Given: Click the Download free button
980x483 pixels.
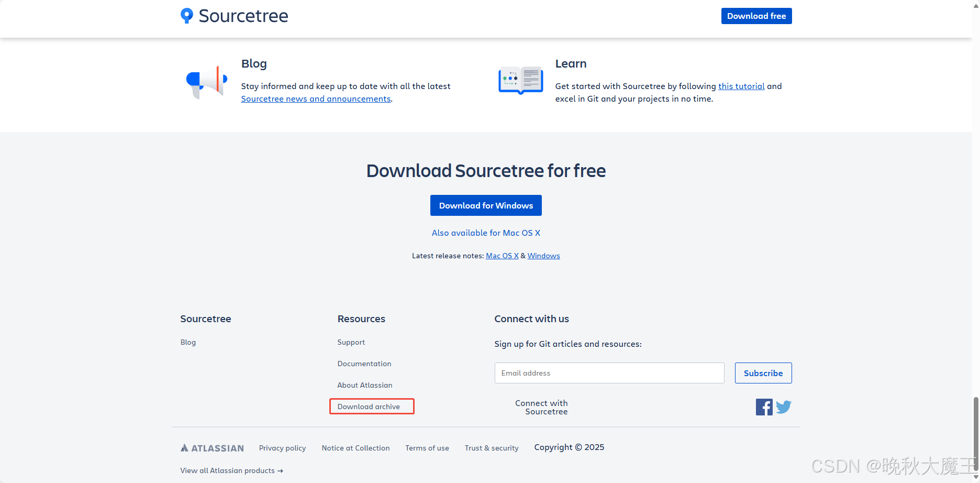Looking at the screenshot, I should [756, 16].
